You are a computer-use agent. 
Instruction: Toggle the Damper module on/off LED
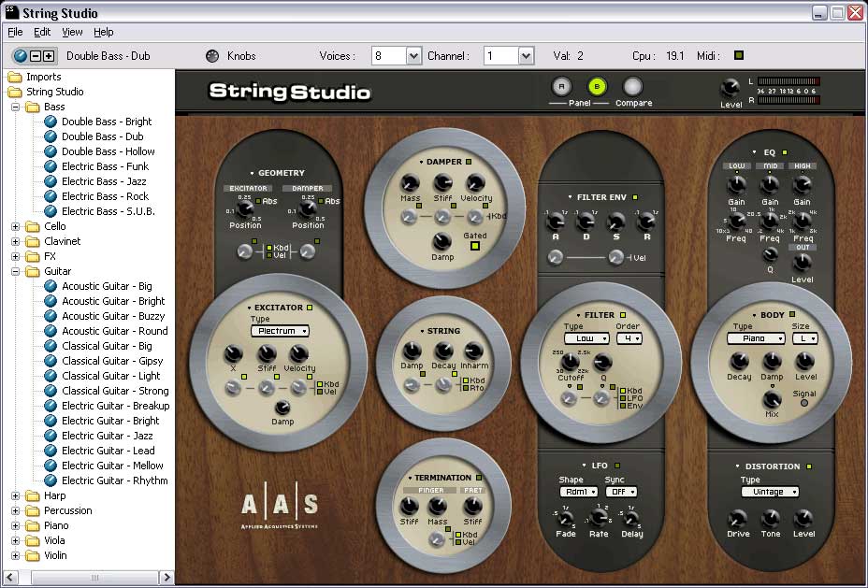[469, 162]
